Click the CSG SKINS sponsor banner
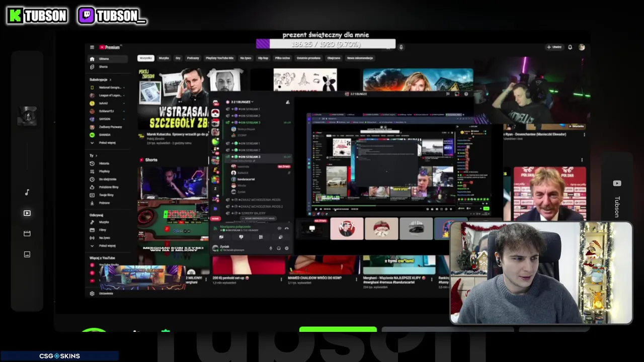 [x=59, y=356]
